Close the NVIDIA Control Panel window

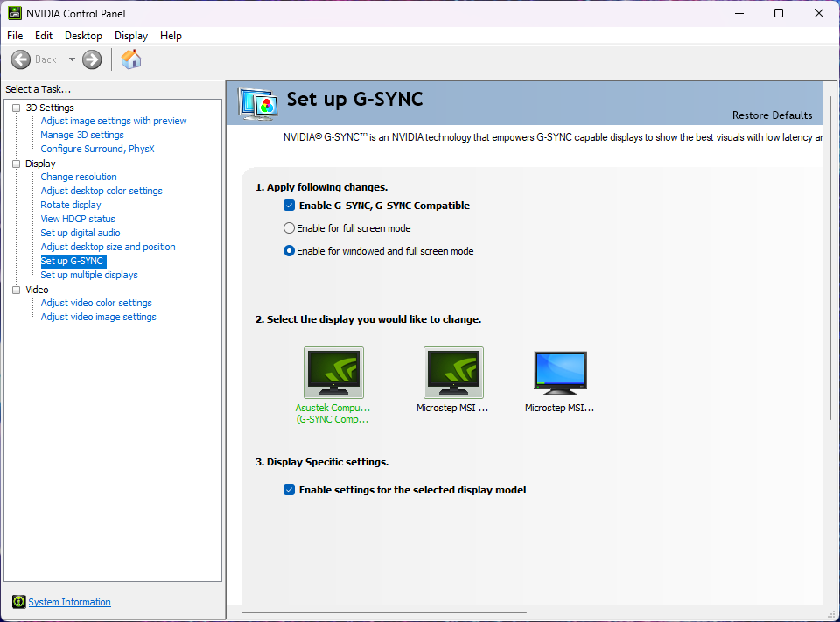[819, 13]
